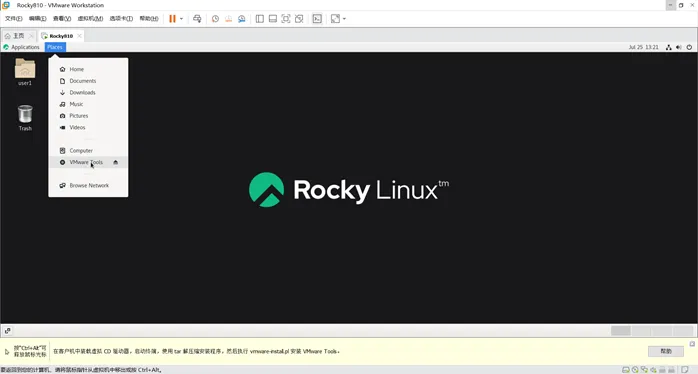The width and height of the screenshot is (698, 374).
Task: Open the 查看(V) menu
Action: (x=62, y=19)
